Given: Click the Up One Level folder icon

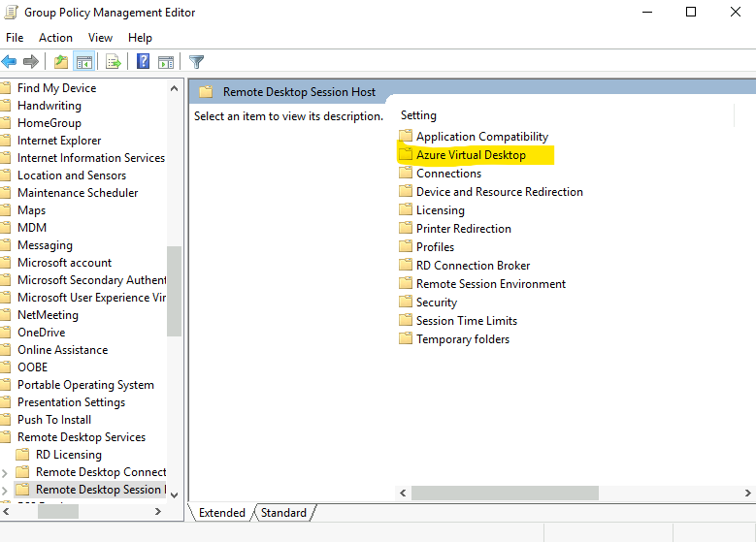Looking at the screenshot, I should coord(61,62).
